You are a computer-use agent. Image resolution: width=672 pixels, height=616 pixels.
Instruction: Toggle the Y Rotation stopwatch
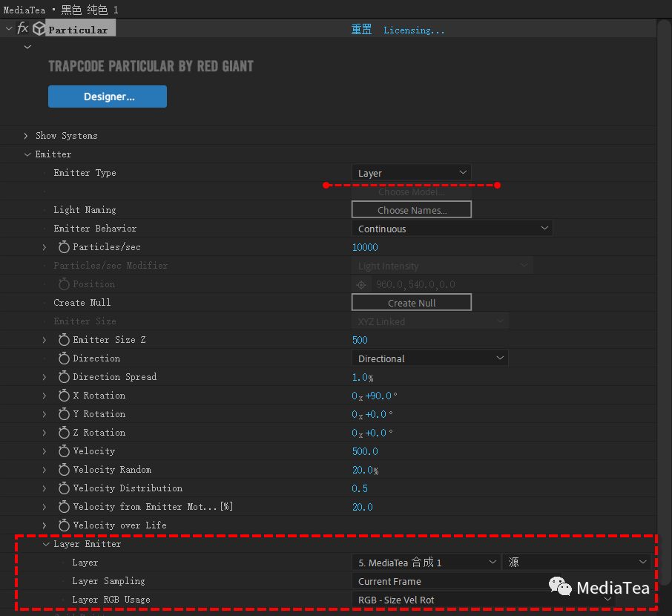64,414
